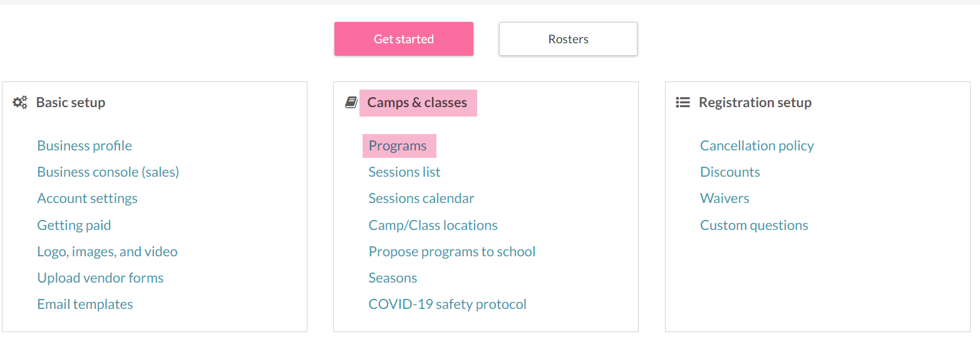The width and height of the screenshot is (980, 344).
Task: Click the Custom questions link
Action: click(x=754, y=226)
